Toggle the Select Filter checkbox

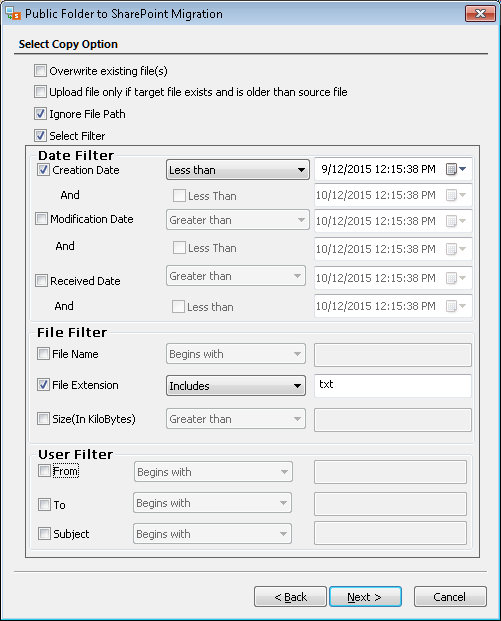tap(40, 136)
